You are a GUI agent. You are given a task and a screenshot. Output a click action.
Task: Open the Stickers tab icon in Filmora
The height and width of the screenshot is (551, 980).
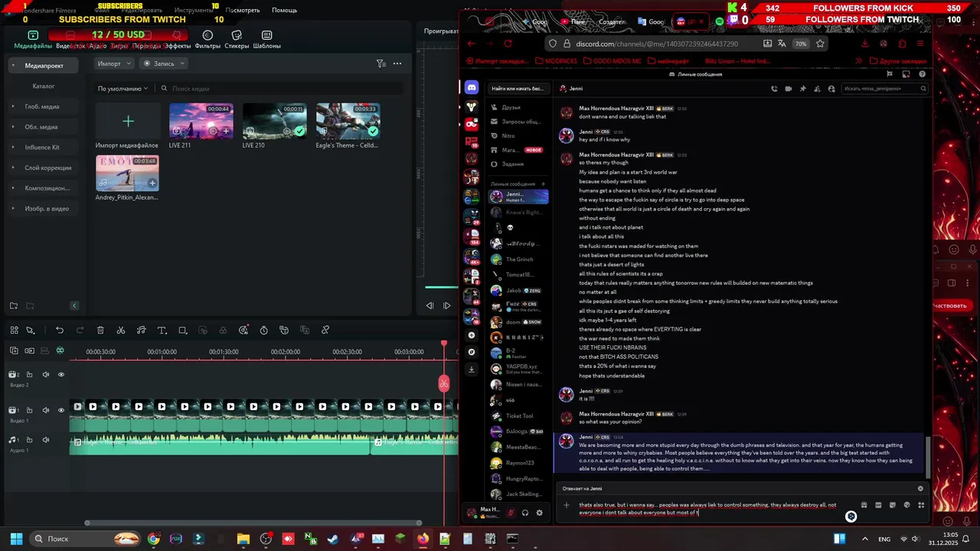[x=237, y=35]
